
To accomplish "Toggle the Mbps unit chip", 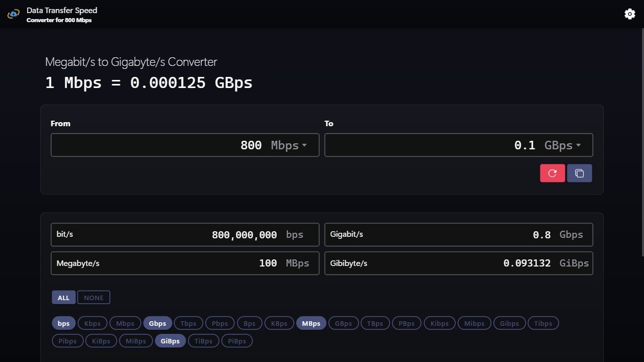I will click(x=125, y=323).
